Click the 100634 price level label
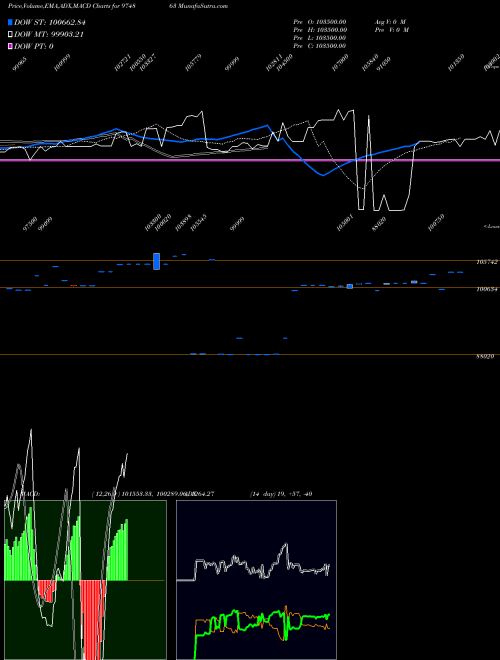The width and height of the screenshot is (500, 660). coord(487,290)
